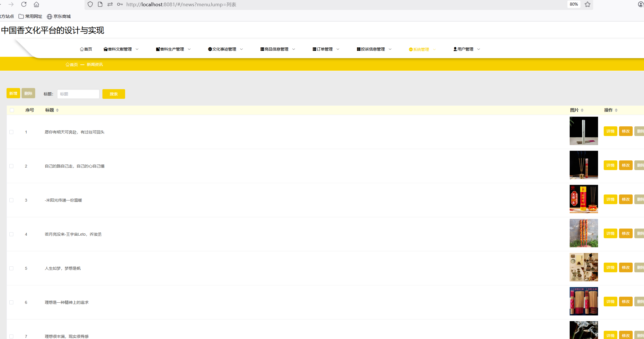Image resolution: width=644 pixels, height=339 pixels.
Task: Click the 搜索 search button
Action: (113, 94)
